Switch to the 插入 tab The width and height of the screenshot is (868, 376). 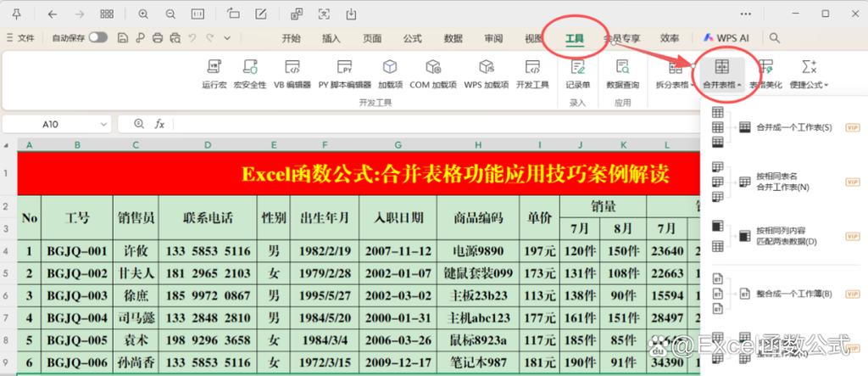click(331, 38)
